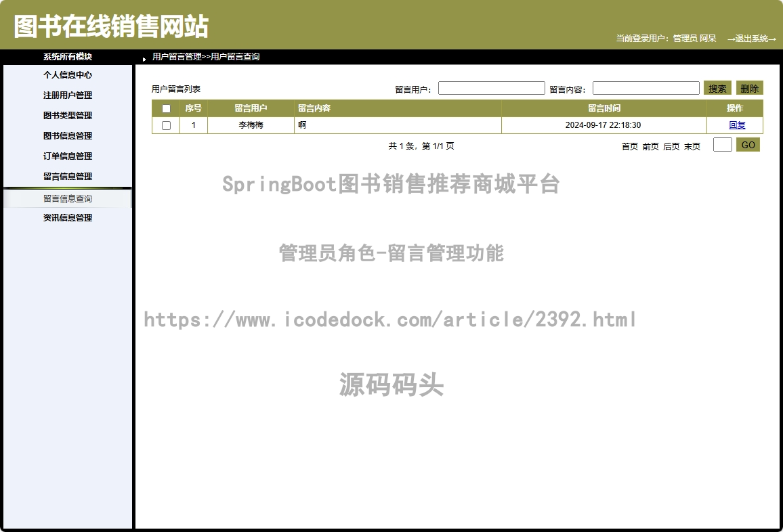783x532 pixels.
Task: Click the 留言用户 column header
Action: tap(251, 108)
